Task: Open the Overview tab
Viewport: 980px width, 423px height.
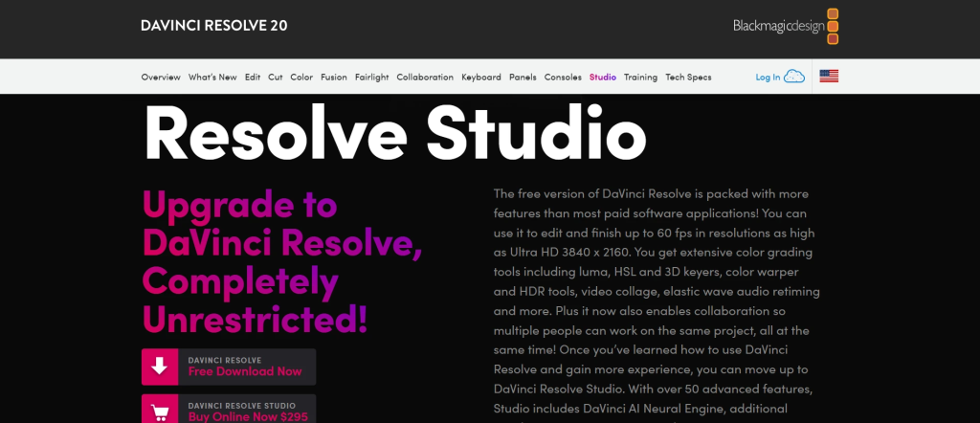Action: pyautogui.click(x=161, y=77)
